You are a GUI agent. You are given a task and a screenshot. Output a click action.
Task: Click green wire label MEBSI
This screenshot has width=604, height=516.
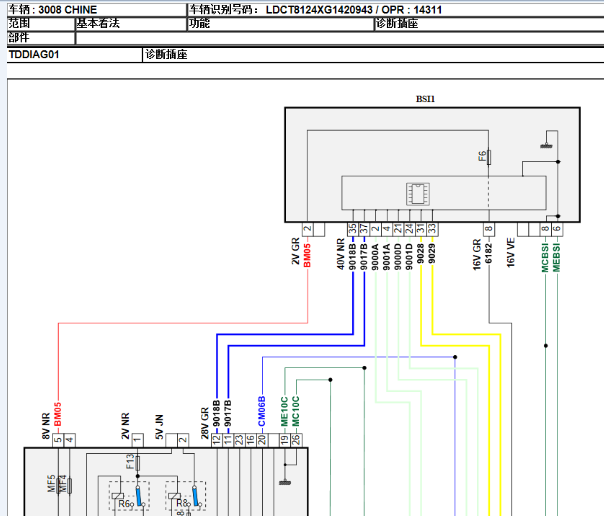(557, 258)
